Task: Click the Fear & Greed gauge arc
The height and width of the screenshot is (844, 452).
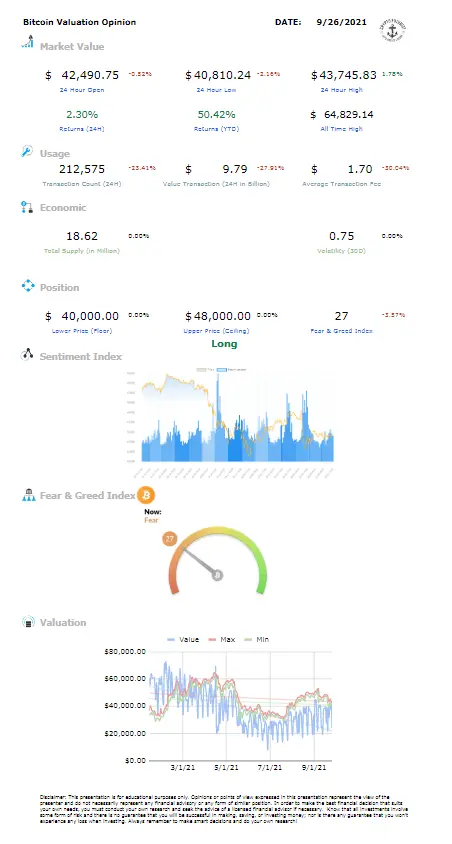Action: 217,560
